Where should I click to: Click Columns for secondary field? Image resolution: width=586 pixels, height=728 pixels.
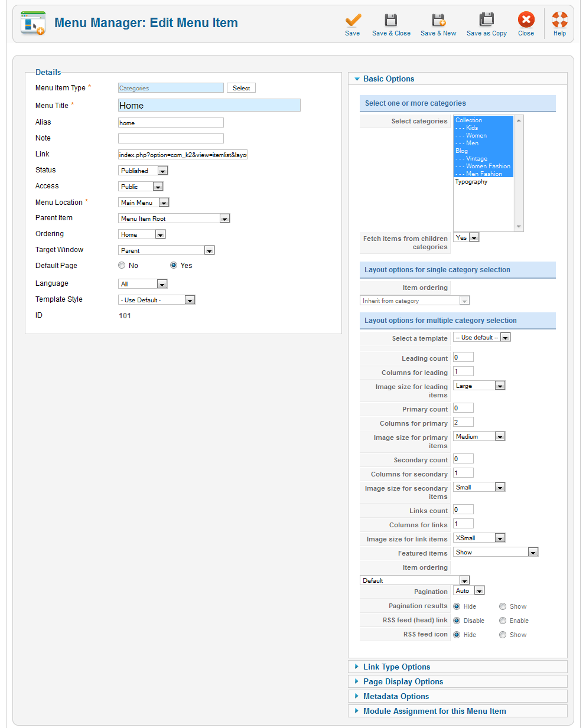(463, 473)
